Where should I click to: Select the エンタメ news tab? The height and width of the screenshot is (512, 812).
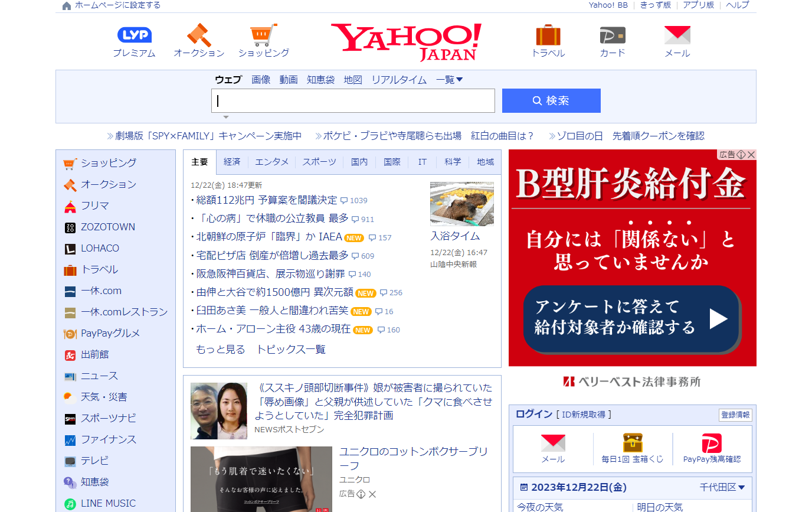[x=272, y=162]
